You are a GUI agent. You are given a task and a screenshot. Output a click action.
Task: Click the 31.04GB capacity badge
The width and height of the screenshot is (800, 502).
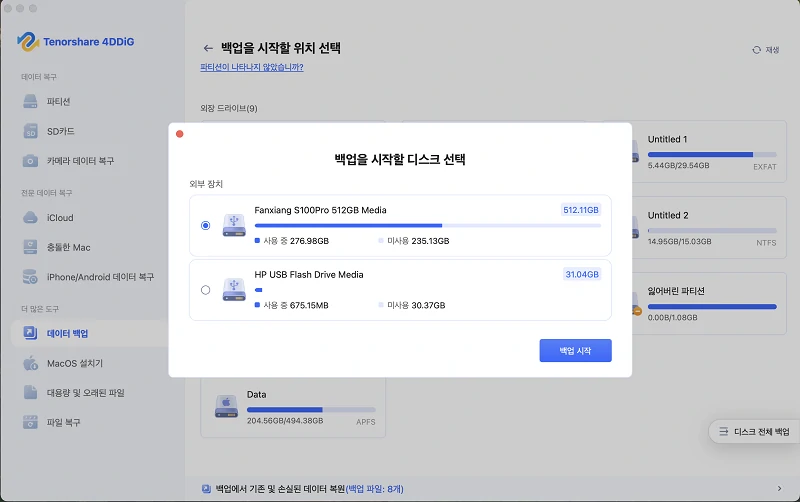coord(582,274)
